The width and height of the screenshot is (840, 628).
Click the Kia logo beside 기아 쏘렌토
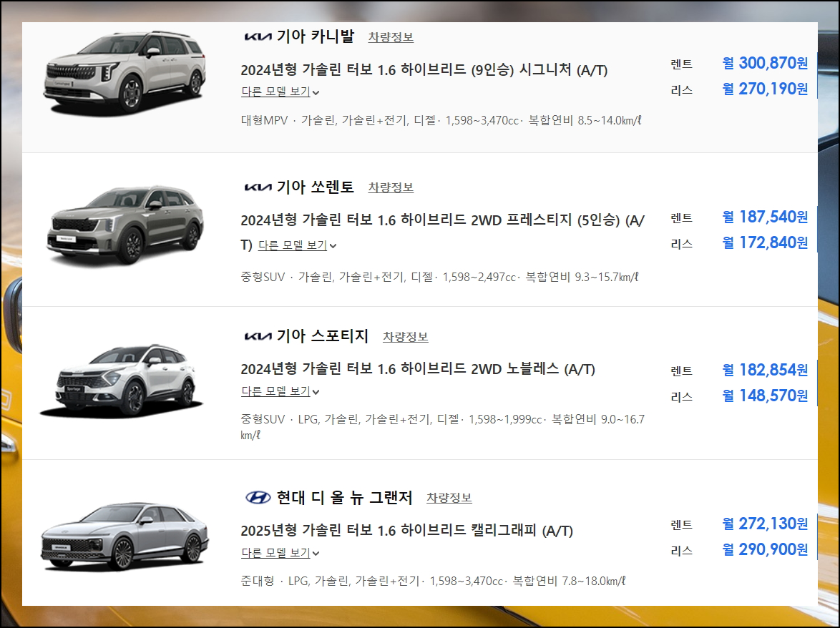coord(258,187)
